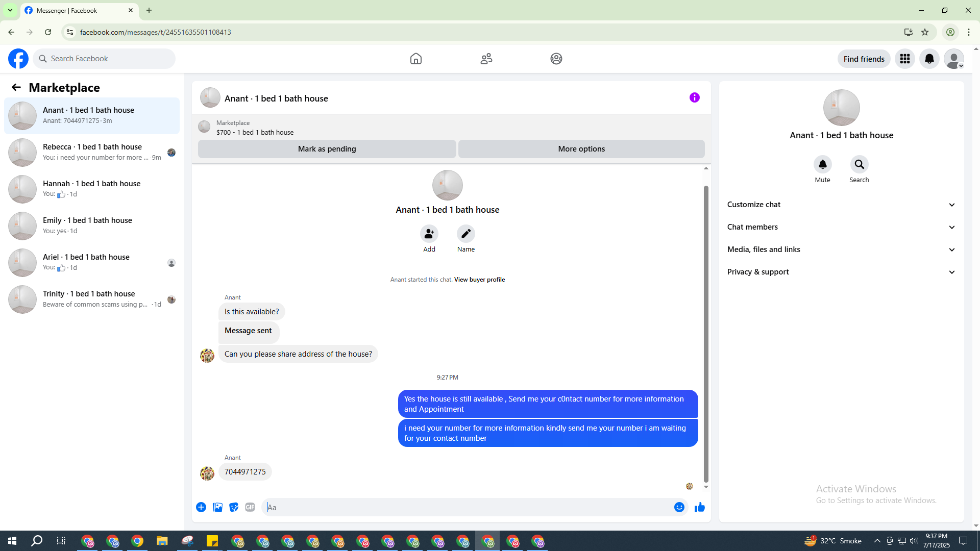Send a thumbs-up like
The width and height of the screenshot is (980, 551).
(700, 507)
